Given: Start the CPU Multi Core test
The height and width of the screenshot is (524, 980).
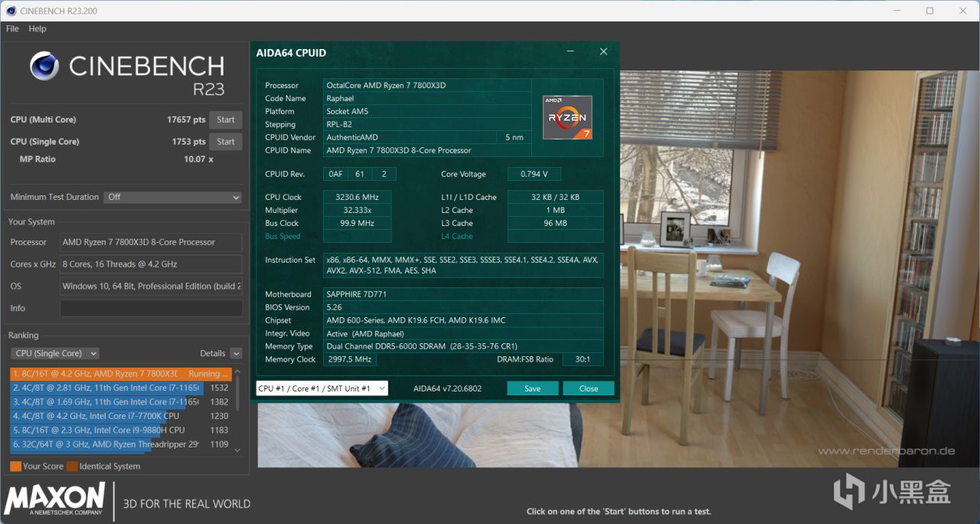Looking at the screenshot, I should [226, 120].
